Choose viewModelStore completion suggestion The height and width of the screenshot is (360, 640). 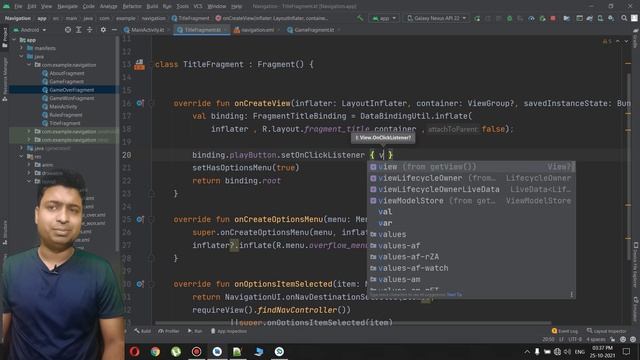471,201
